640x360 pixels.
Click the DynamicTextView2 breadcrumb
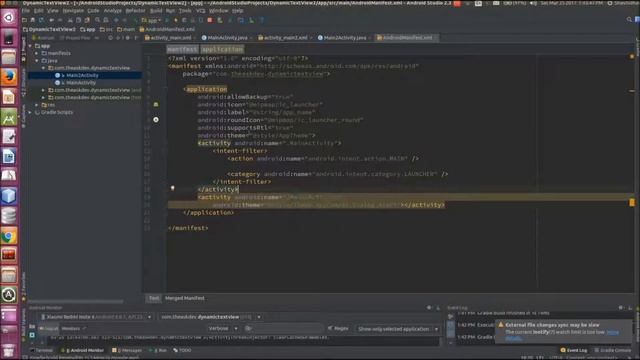click(49, 29)
